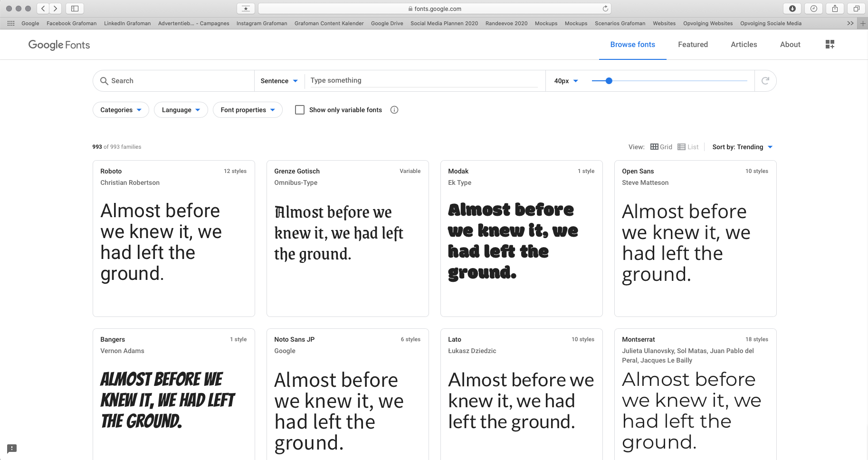Click the font size slider handle

(609, 81)
